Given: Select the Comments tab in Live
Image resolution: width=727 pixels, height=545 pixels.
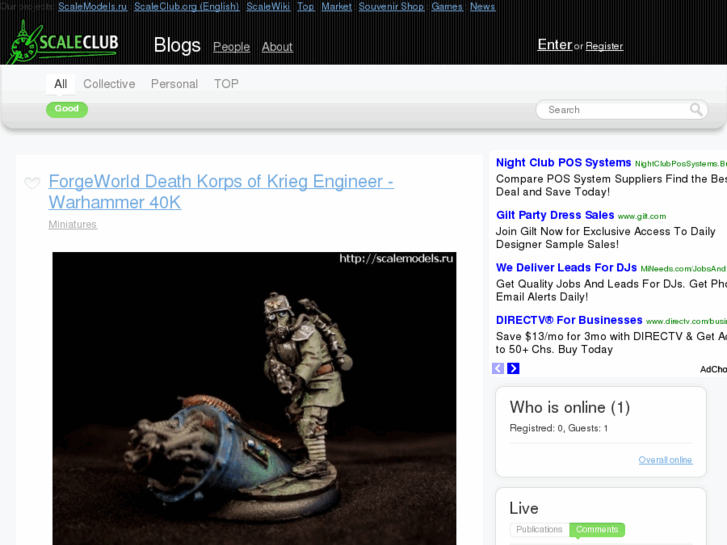Looking at the screenshot, I should [597, 530].
